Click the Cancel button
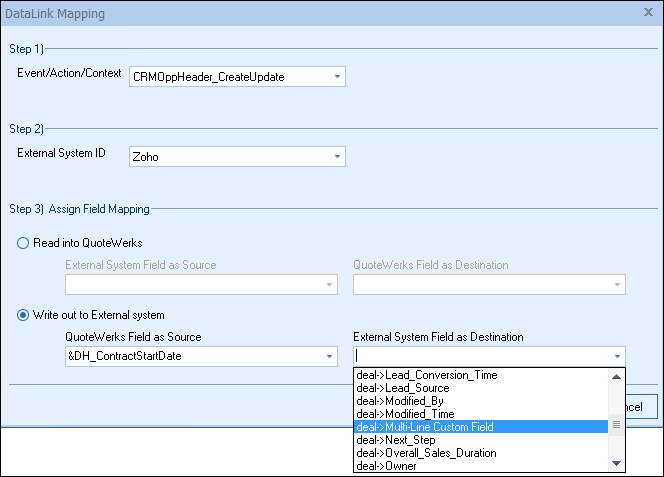664x477 pixels. pyautogui.click(x=641, y=406)
